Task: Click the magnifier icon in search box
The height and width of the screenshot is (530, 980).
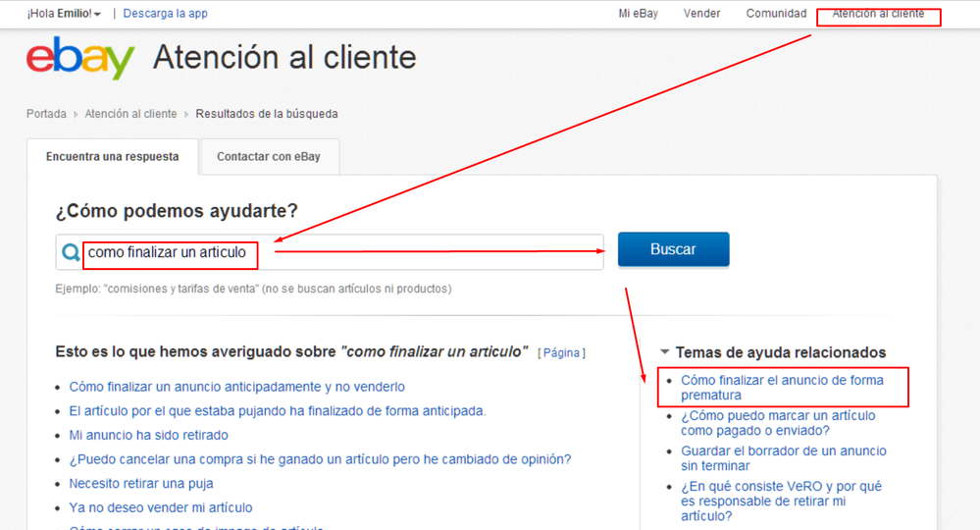Action: tap(71, 252)
